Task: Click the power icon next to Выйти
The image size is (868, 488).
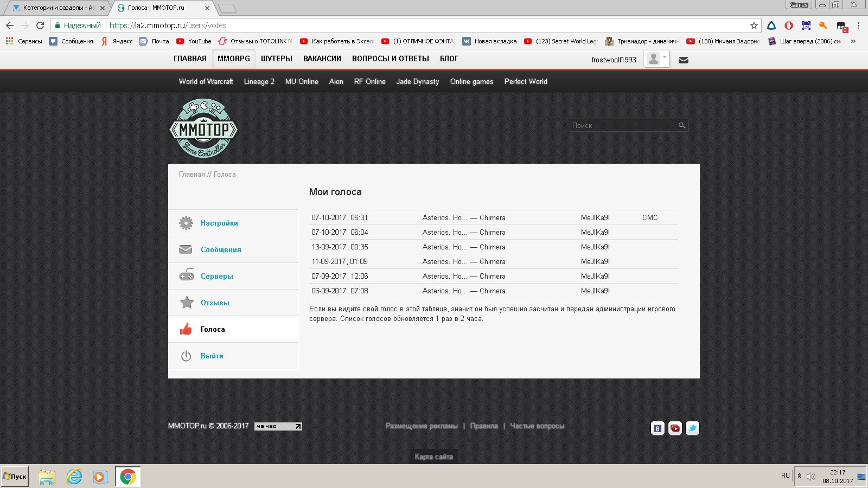Action: pos(186,356)
